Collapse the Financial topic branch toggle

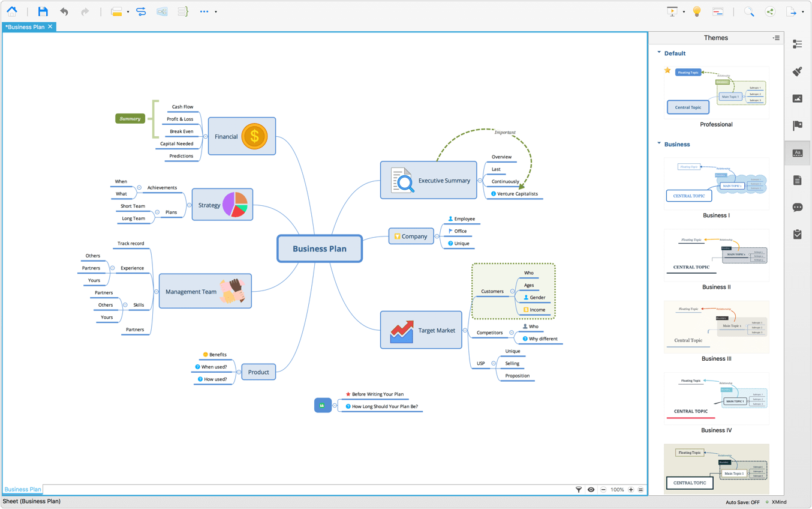pos(205,137)
